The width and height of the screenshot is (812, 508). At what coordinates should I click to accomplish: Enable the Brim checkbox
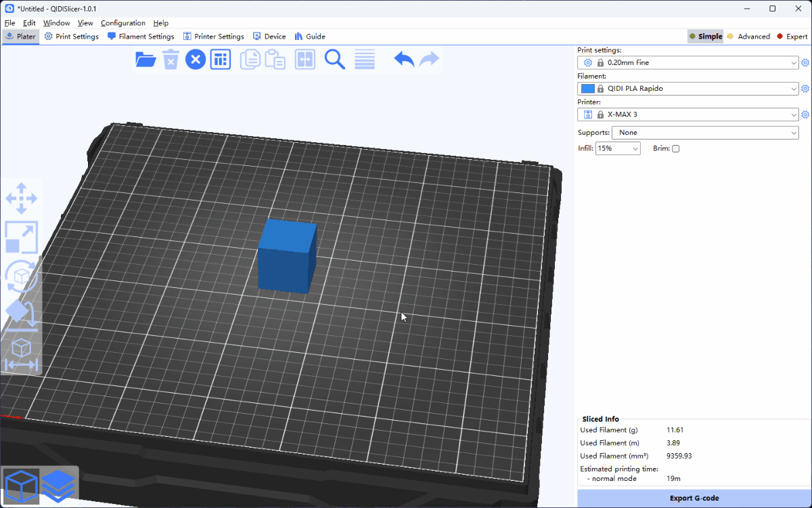[x=675, y=148]
